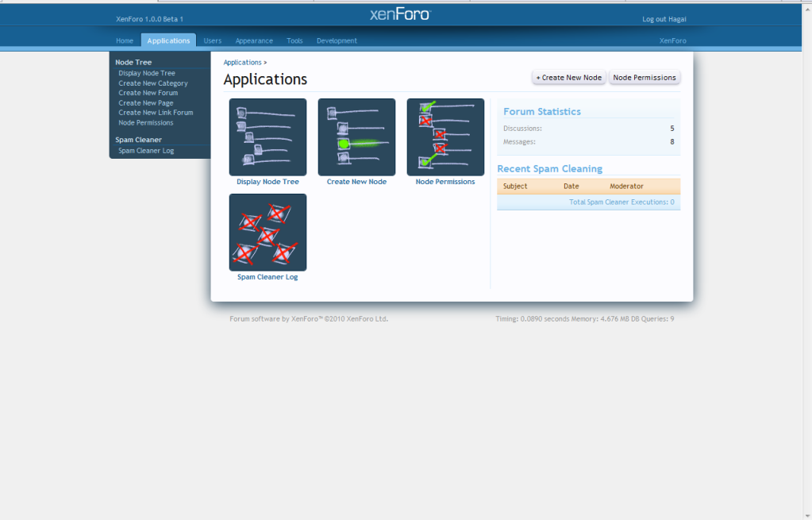The image size is (812, 520).
Task: Click the Discussions count row
Action: point(589,129)
